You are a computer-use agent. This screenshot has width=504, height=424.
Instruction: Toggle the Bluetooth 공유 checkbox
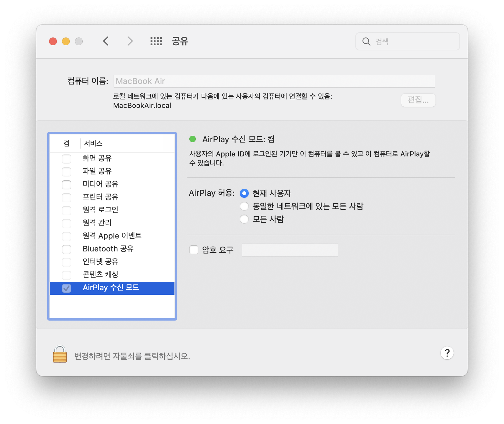pyautogui.click(x=67, y=249)
